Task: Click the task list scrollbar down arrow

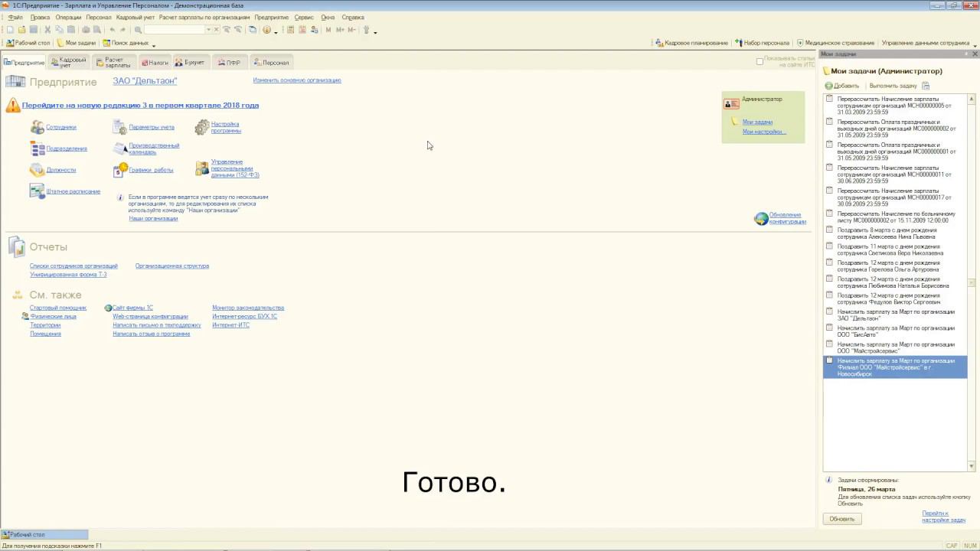Action: tap(972, 466)
